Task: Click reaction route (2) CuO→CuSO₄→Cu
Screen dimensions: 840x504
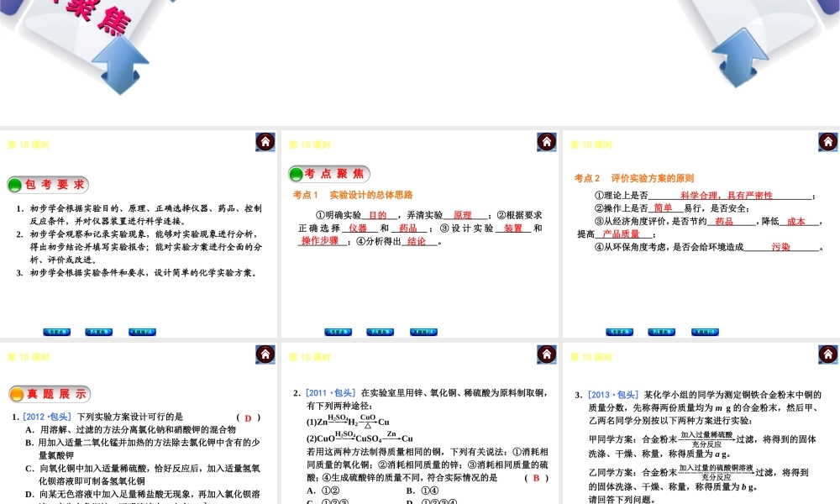Action: [x=360, y=437]
